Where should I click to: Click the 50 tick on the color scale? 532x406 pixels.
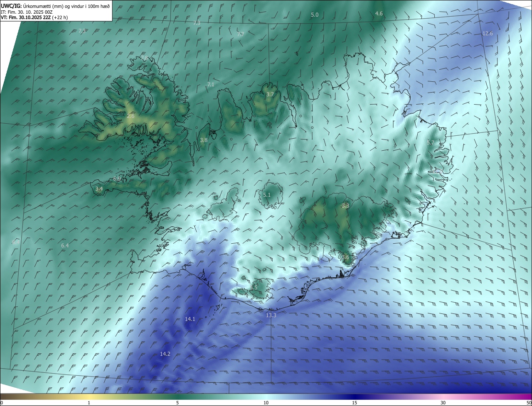[x=529, y=403]
